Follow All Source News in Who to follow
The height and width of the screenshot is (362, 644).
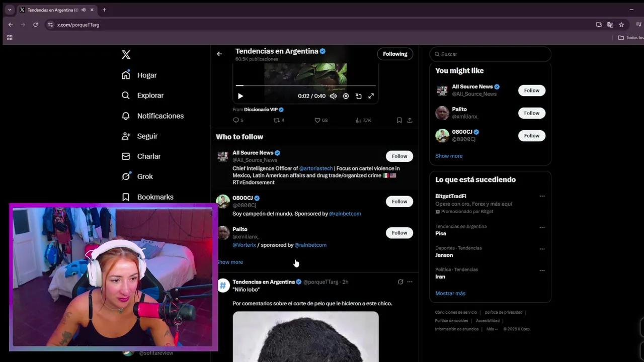[399, 156]
